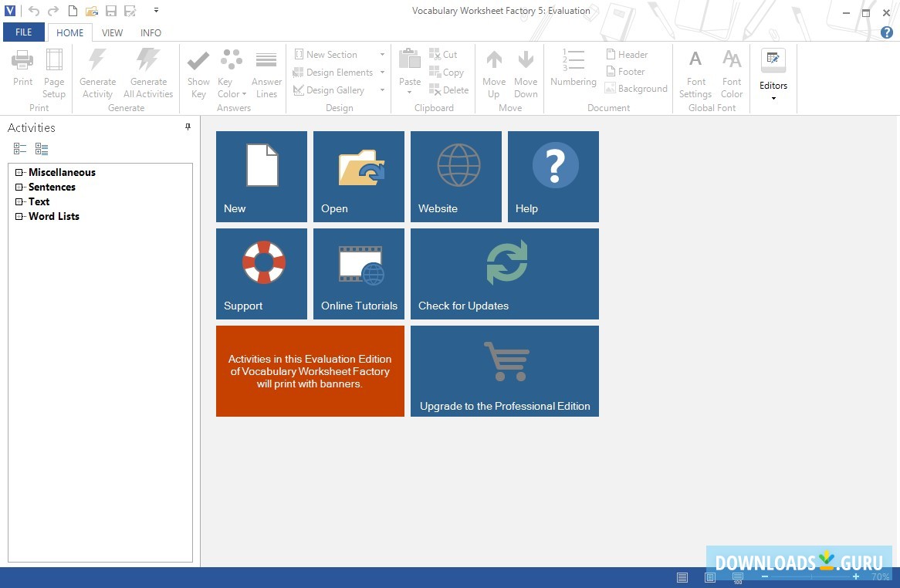Open the Design Gallery dropdown arrow
900x588 pixels.
(x=382, y=90)
